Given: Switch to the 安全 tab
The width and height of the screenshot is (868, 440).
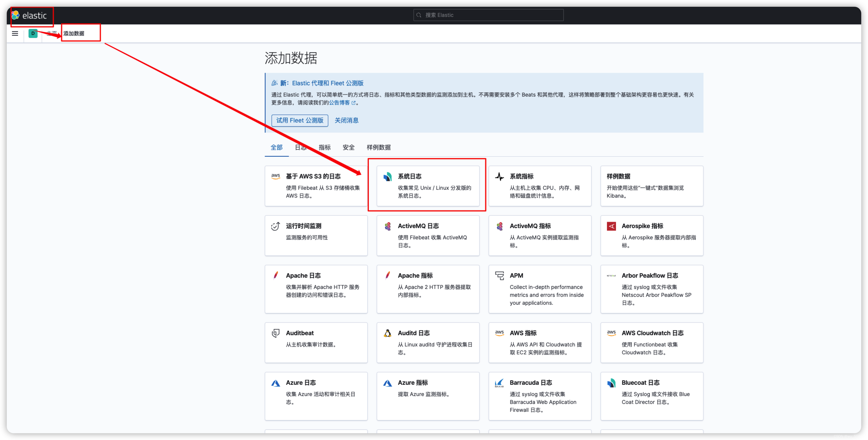Looking at the screenshot, I should point(348,147).
